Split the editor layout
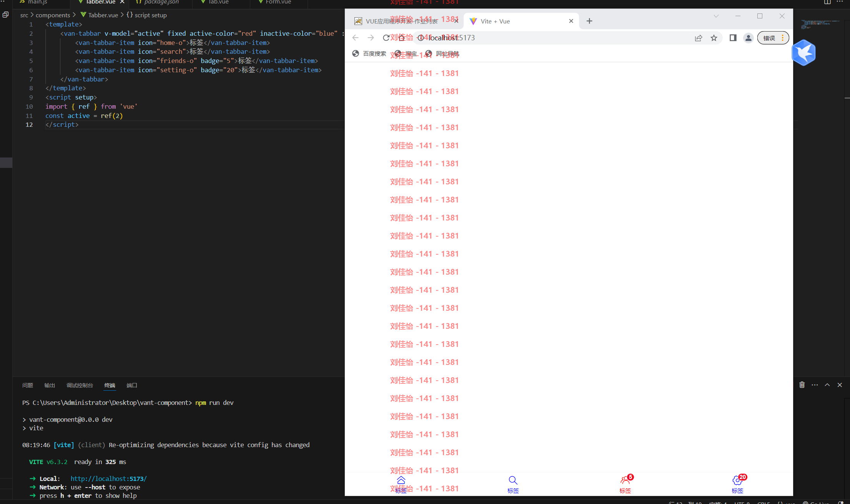The width and height of the screenshot is (850, 504). (x=827, y=2)
